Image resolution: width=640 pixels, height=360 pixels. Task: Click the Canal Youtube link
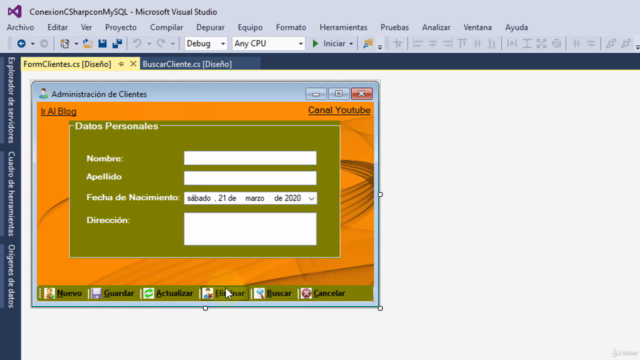339,110
